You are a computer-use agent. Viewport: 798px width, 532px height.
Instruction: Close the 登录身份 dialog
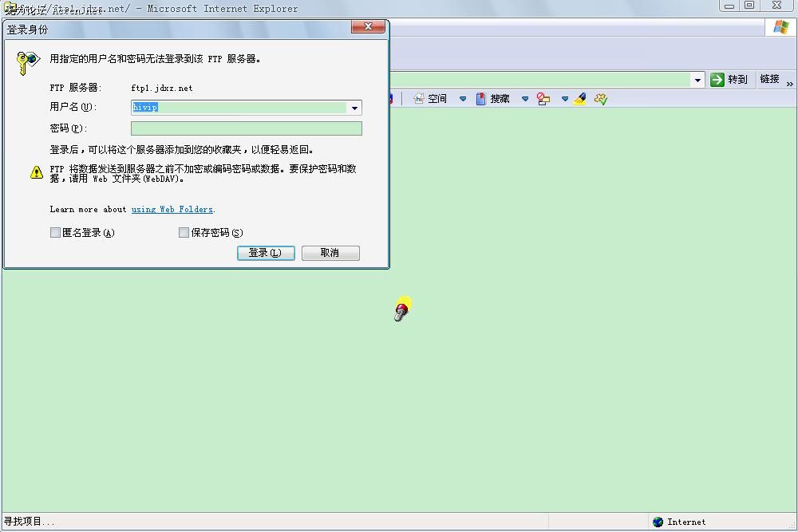click(x=368, y=26)
